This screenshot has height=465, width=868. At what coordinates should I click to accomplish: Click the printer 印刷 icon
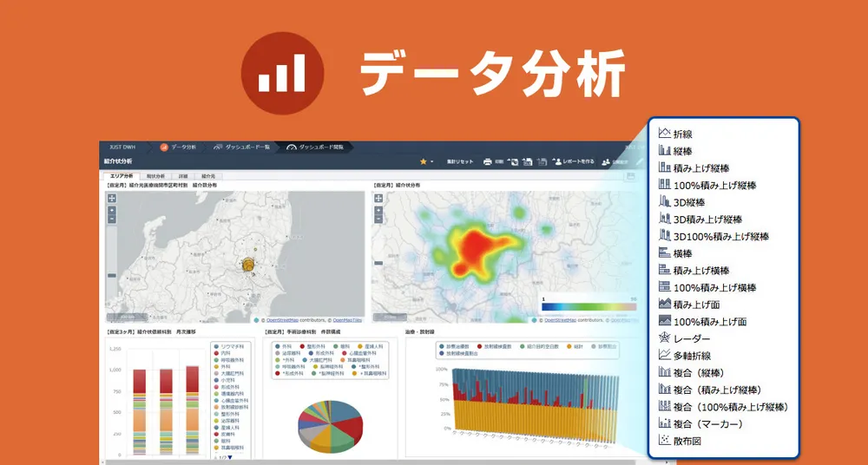pos(488,161)
